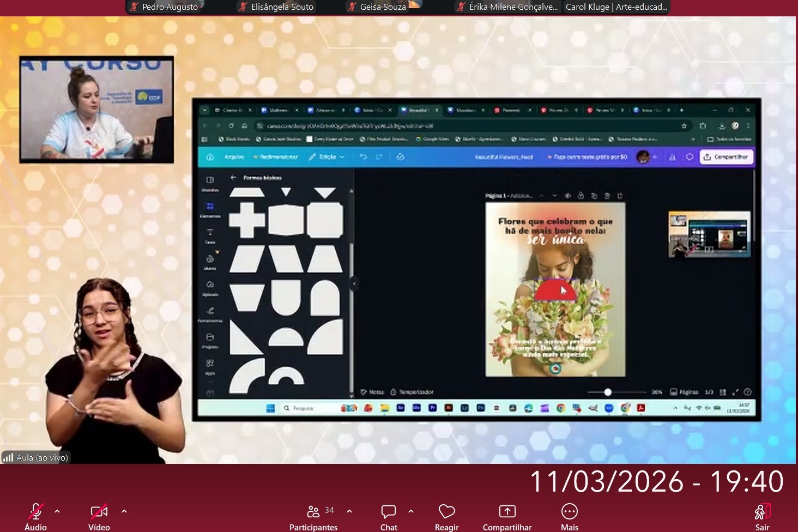Open Texto tool in Canva sidebar
The height and width of the screenshot is (532, 798).
click(210, 236)
